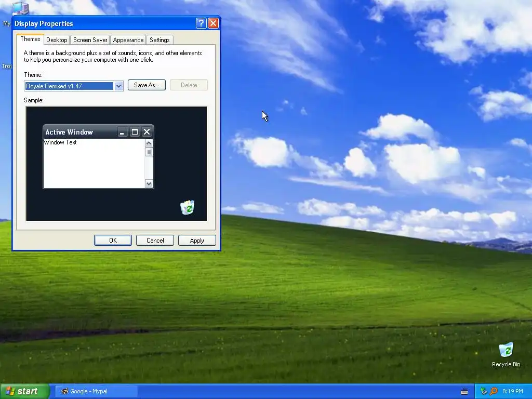Select the Themes tab
Viewport: 532px width, 399px height.
[30, 39]
